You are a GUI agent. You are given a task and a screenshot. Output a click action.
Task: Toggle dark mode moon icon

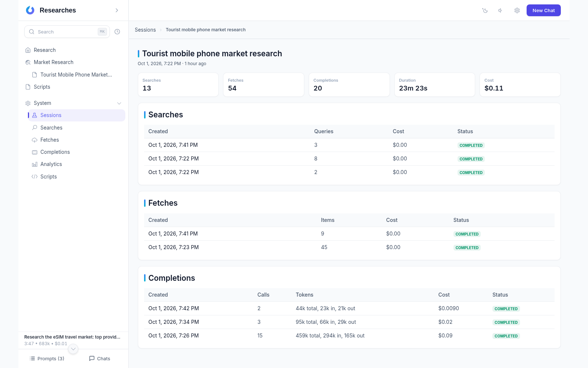[485, 10]
